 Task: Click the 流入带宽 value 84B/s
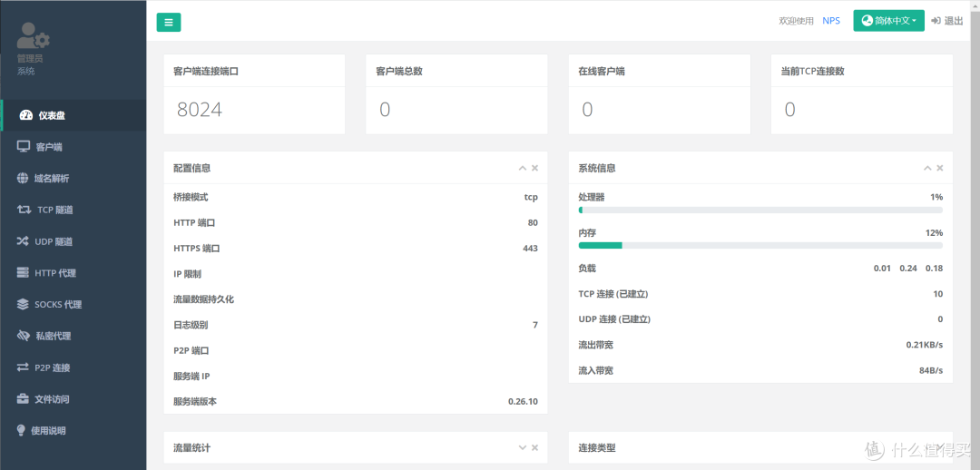click(930, 370)
